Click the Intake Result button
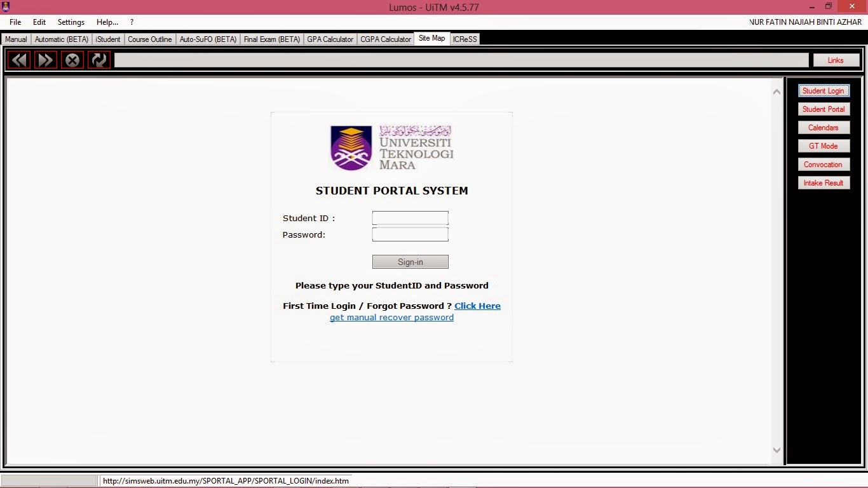 point(824,183)
